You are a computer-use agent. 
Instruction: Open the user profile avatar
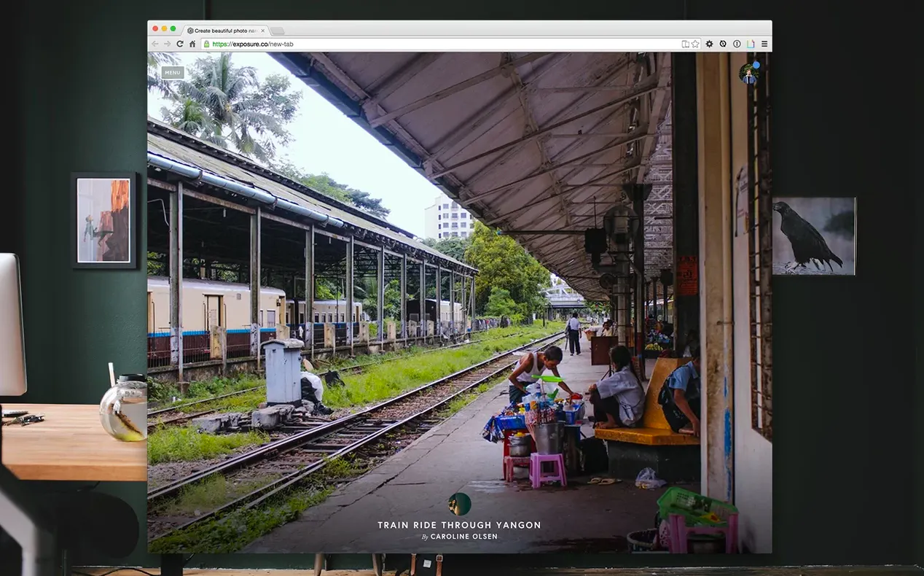pyautogui.click(x=749, y=73)
